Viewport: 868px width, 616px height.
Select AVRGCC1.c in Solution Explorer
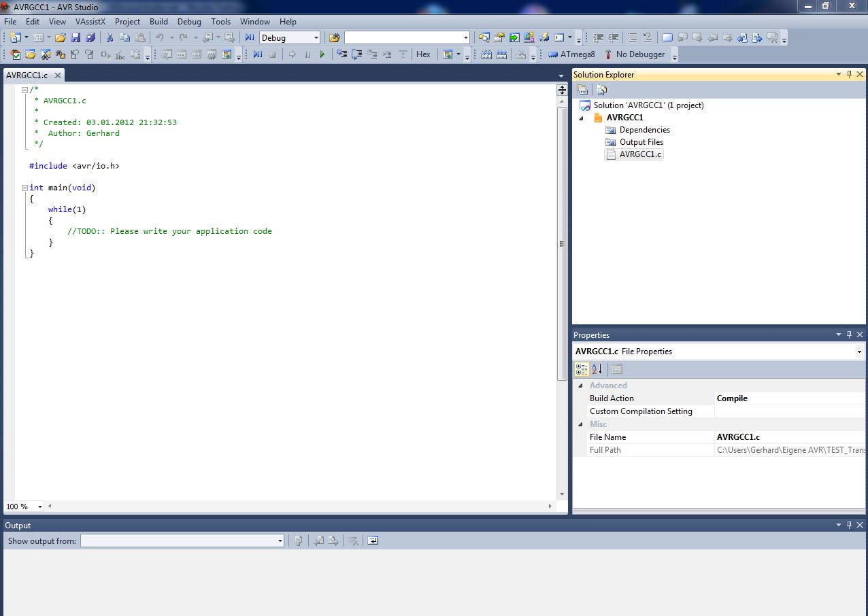coord(640,154)
